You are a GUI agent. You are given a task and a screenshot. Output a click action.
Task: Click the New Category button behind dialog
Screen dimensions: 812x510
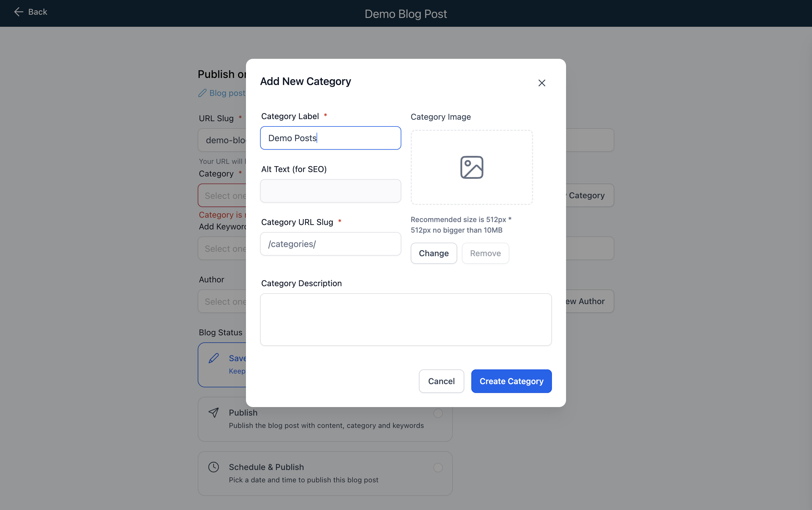coord(590,195)
